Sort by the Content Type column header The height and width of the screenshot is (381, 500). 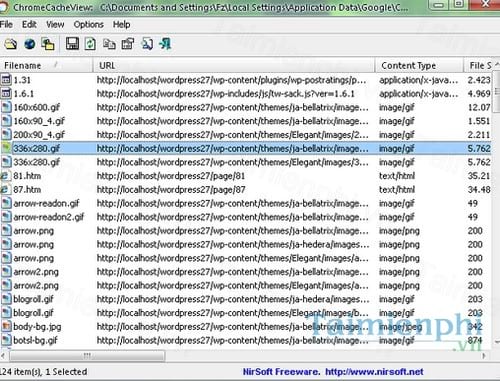pos(419,66)
